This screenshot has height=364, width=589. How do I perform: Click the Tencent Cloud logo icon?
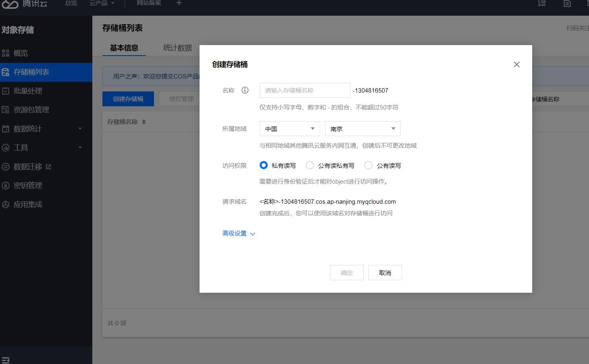tap(10, 4)
